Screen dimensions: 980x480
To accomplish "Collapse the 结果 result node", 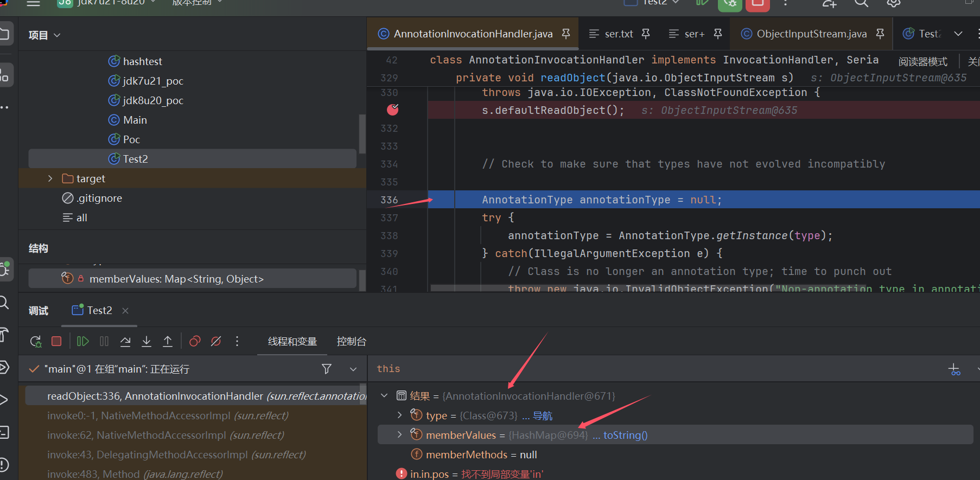I will (x=384, y=396).
